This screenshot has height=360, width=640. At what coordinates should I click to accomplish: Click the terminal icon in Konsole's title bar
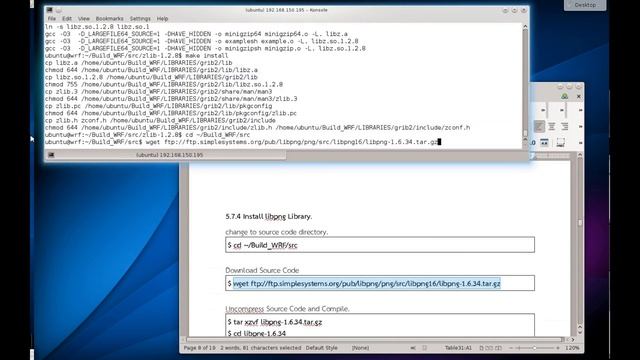point(49,10)
